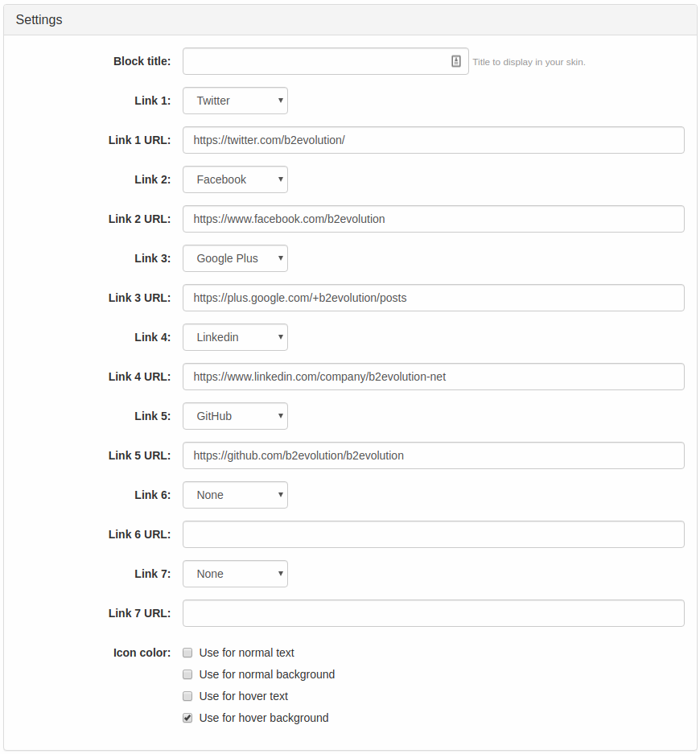The width and height of the screenshot is (700, 754).
Task: Edit the Link 3 URL field
Action: pos(433,298)
